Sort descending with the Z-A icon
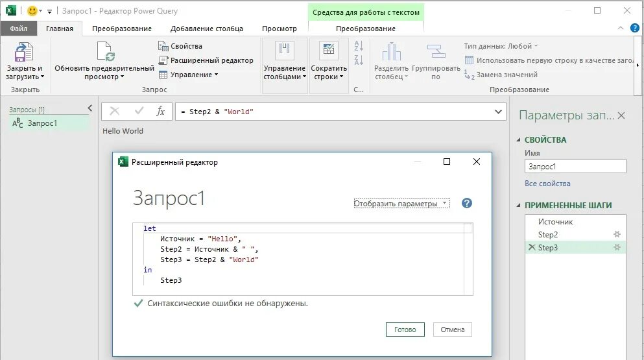Viewport: 644px width, 360px height. pos(359,60)
